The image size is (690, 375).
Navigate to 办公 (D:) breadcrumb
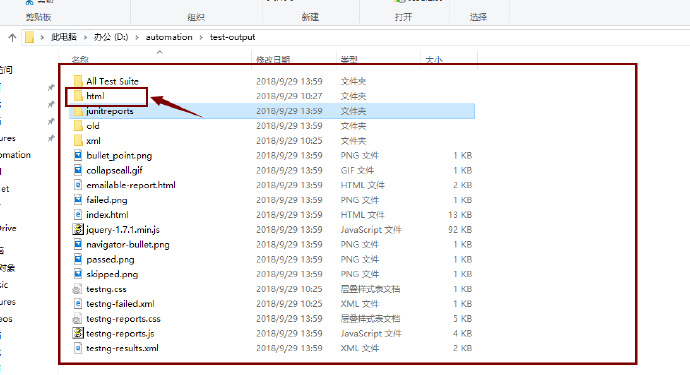tap(111, 37)
